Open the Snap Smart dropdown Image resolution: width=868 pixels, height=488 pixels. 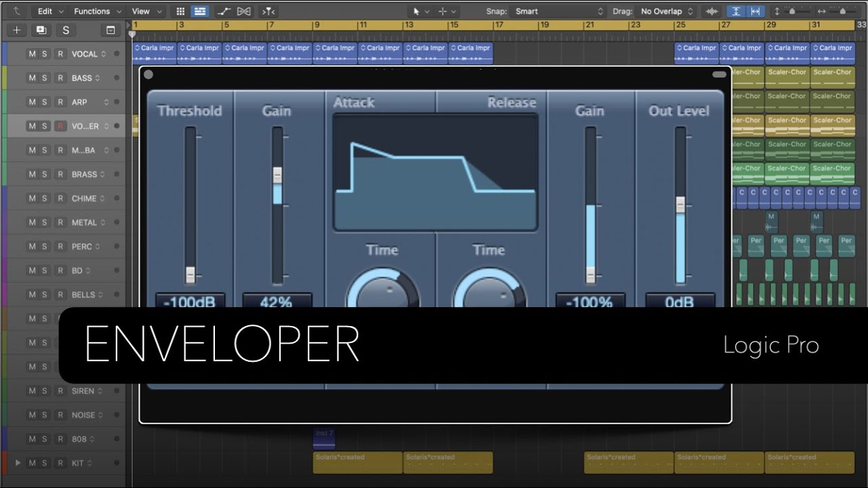click(x=559, y=11)
